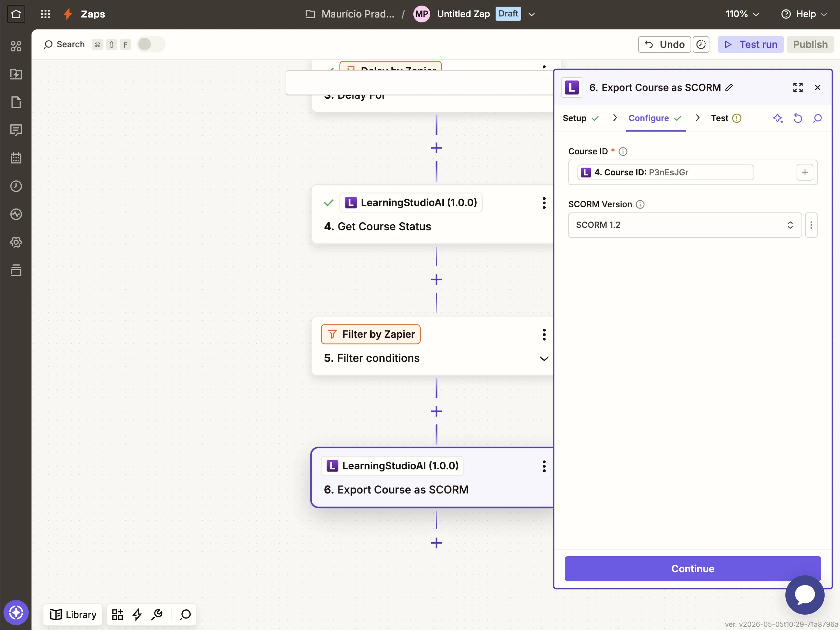The image size is (840, 630).
Task: Click the Continue button
Action: click(692, 568)
